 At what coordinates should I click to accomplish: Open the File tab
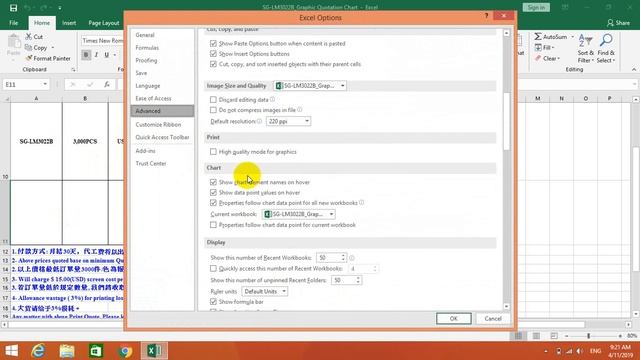pyautogui.click(x=13, y=23)
